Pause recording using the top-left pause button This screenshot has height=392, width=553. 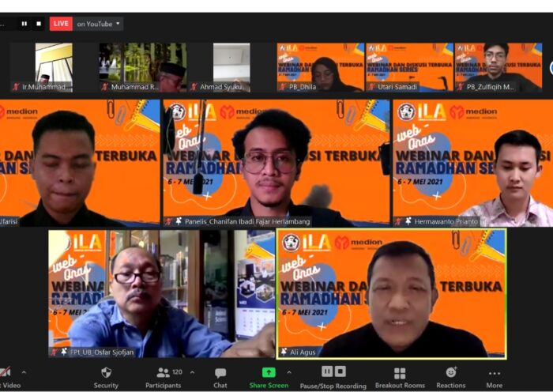[x=24, y=24]
